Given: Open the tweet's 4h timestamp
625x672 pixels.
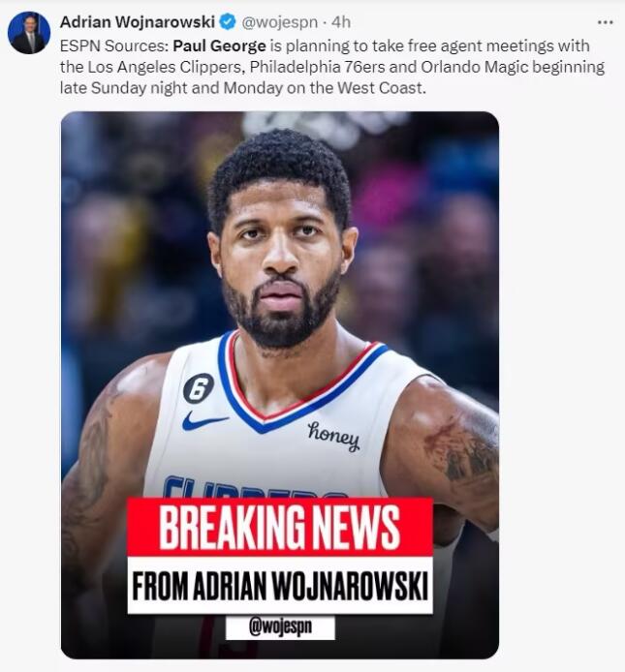Looking at the screenshot, I should point(341,22).
